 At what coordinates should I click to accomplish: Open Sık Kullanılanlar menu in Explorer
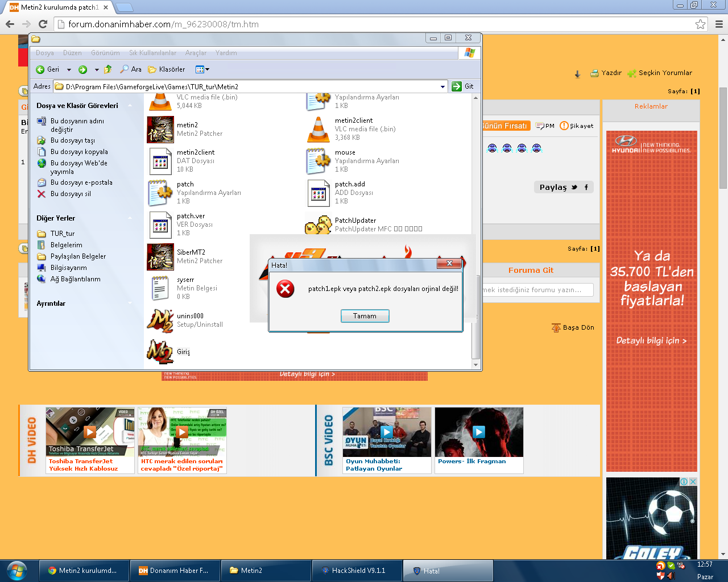point(152,53)
